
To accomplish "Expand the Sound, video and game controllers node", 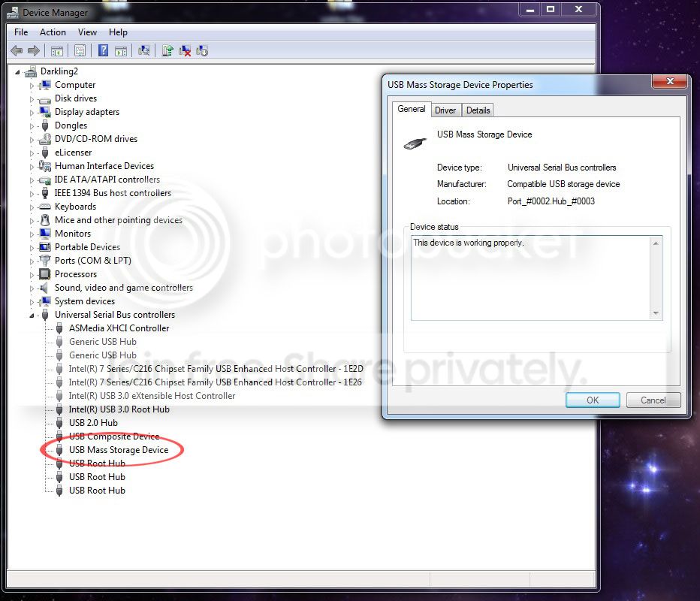I will (32, 288).
